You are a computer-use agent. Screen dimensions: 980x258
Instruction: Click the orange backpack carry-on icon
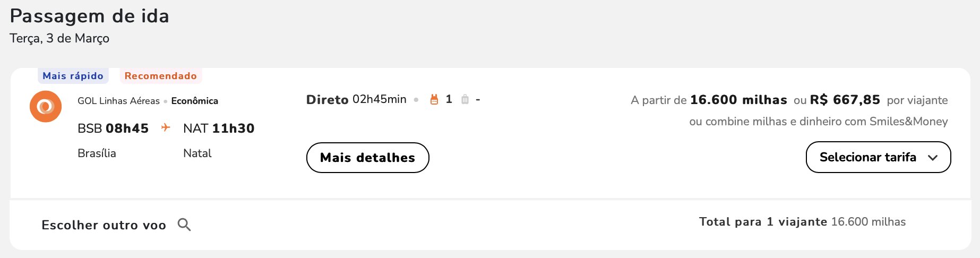(434, 99)
